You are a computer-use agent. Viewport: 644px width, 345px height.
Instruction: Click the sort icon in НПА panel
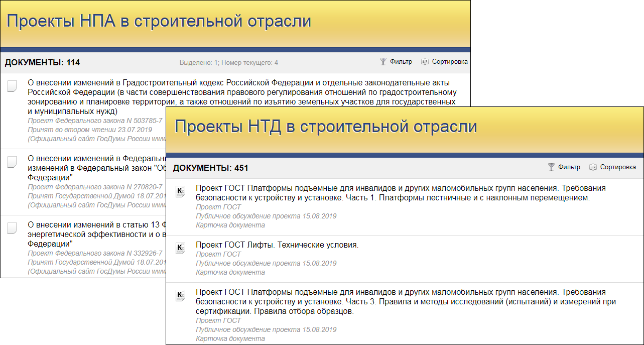click(x=425, y=62)
